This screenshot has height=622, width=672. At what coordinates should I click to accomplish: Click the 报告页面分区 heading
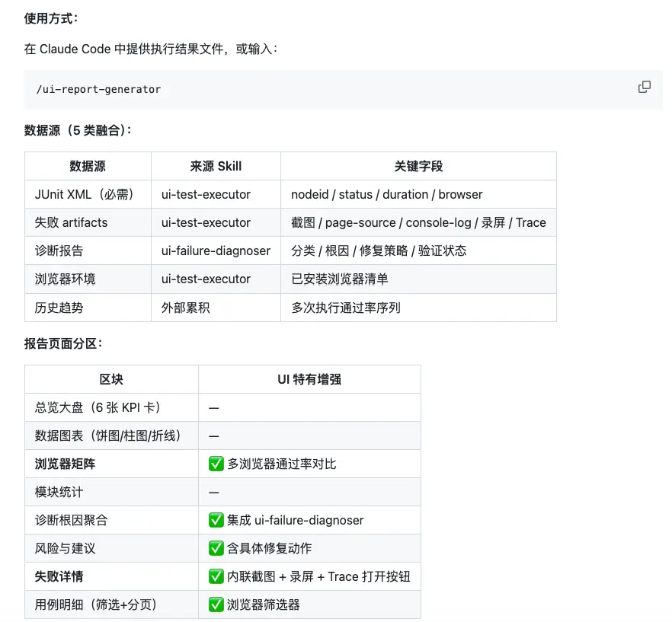63,343
